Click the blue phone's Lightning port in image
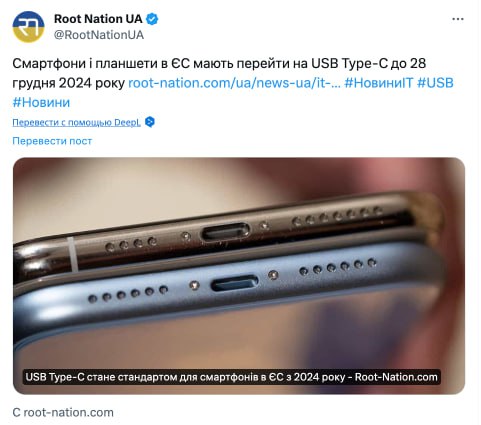The height and width of the screenshot is (425, 481). pyautogui.click(x=234, y=283)
